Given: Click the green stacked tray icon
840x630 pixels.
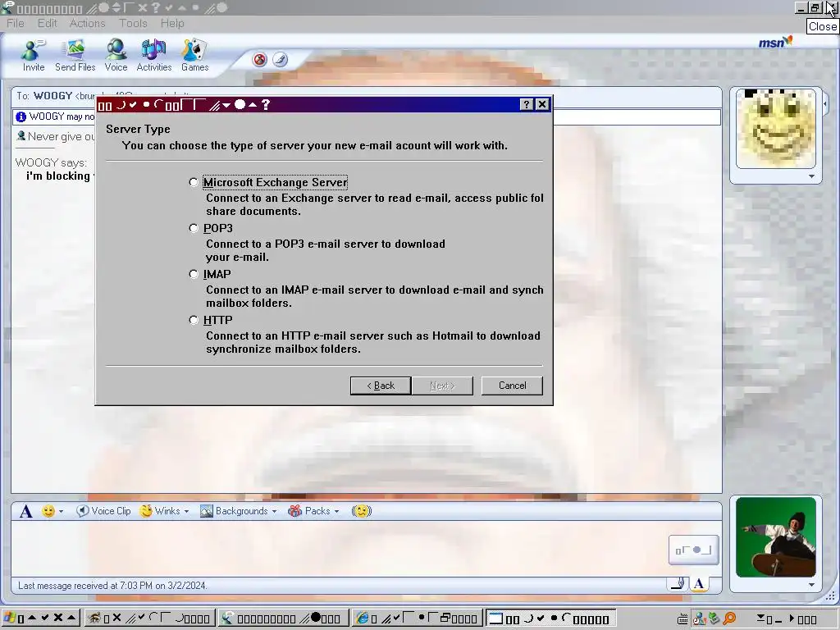Looking at the screenshot, I should (714, 619).
